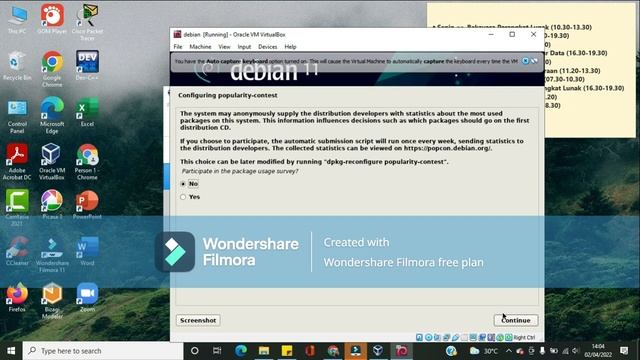Open GOM Player desktop icon
640x360 pixels.
(x=52, y=19)
